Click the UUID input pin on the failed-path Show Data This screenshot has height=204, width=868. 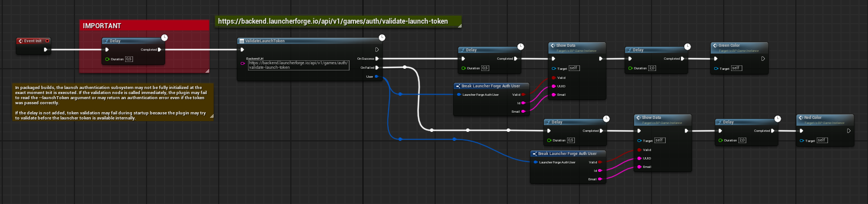click(640, 158)
